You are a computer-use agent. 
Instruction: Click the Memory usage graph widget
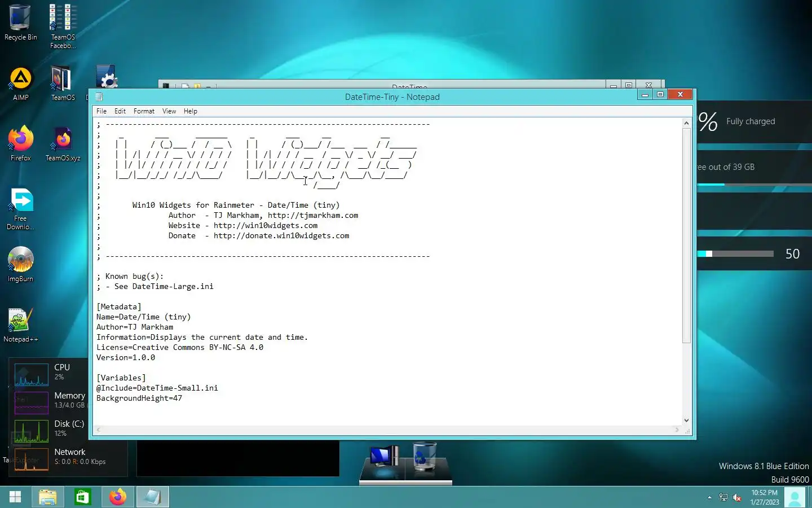click(32, 402)
